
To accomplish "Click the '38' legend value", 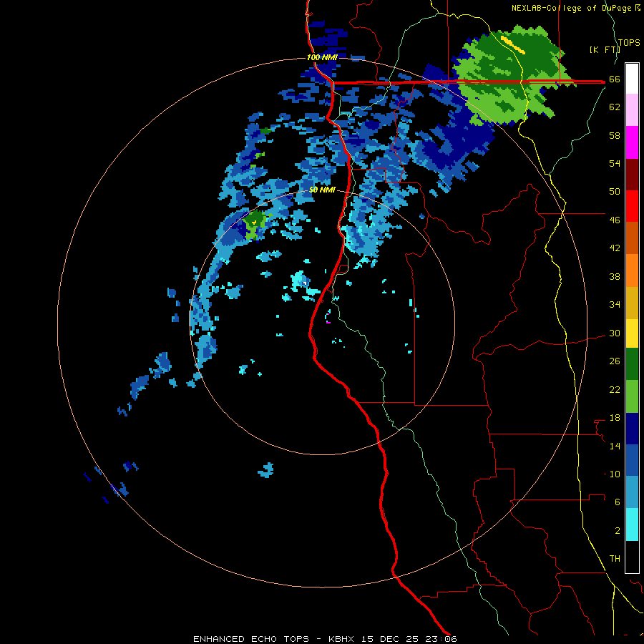I will 615,276.
